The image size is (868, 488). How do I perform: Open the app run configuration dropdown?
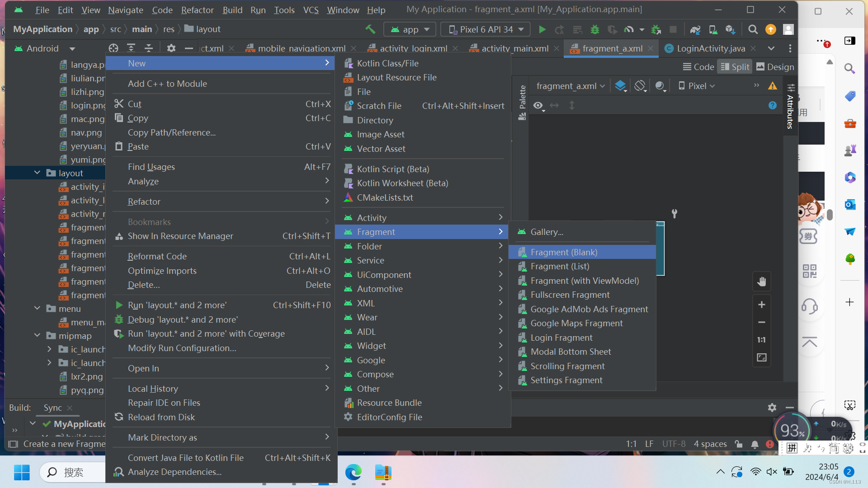coord(410,29)
